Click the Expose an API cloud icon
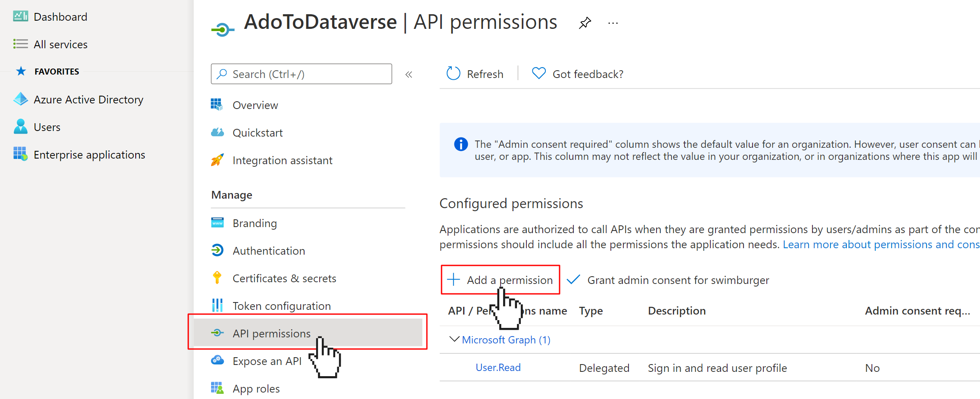Screen dimensions: 980x399 [218, 360]
